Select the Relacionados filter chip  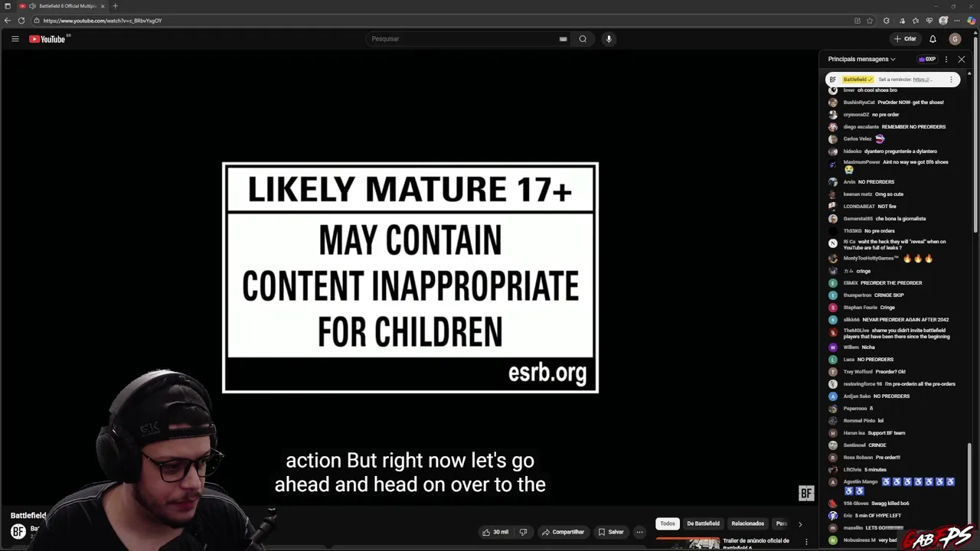click(x=748, y=523)
